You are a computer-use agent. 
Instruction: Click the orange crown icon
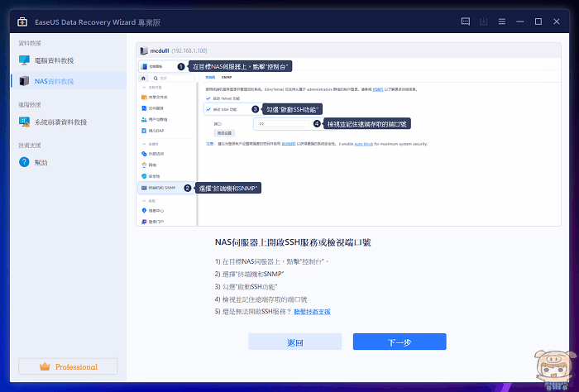(45, 366)
